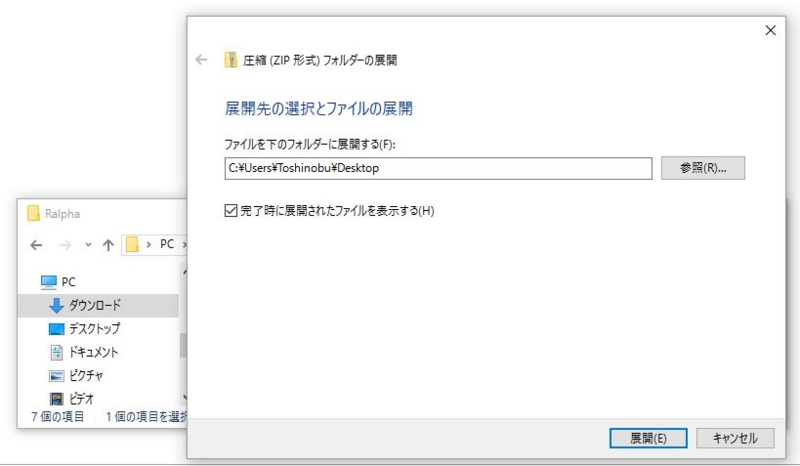This screenshot has height=466, width=800.
Task: Open recent locations dropdown in Explorer
Action: point(88,245)
